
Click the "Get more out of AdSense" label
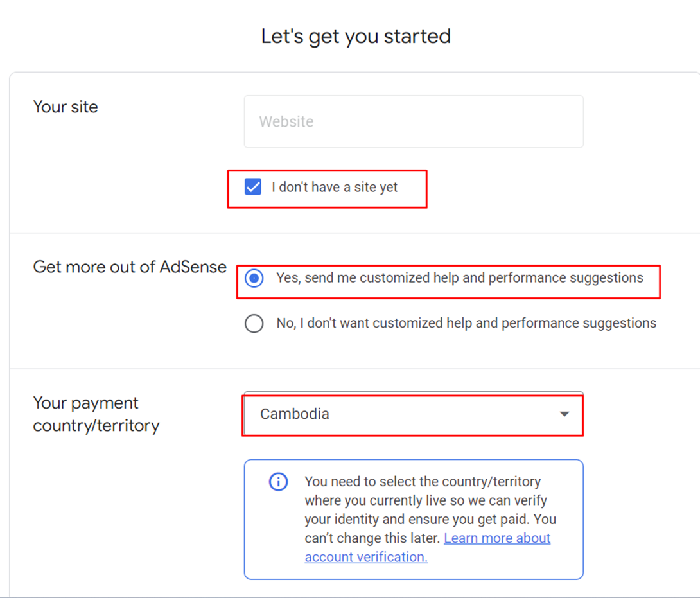click(130, 267)
